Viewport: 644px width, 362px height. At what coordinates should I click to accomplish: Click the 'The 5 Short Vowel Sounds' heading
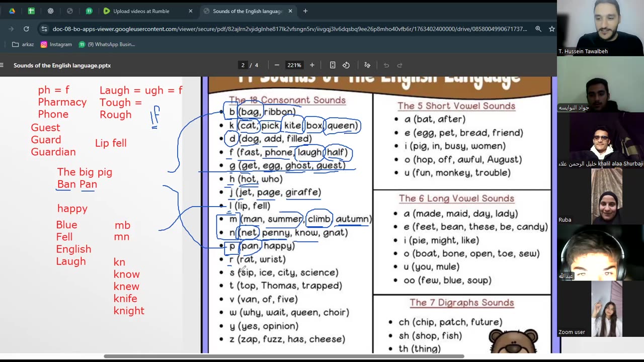456,106
